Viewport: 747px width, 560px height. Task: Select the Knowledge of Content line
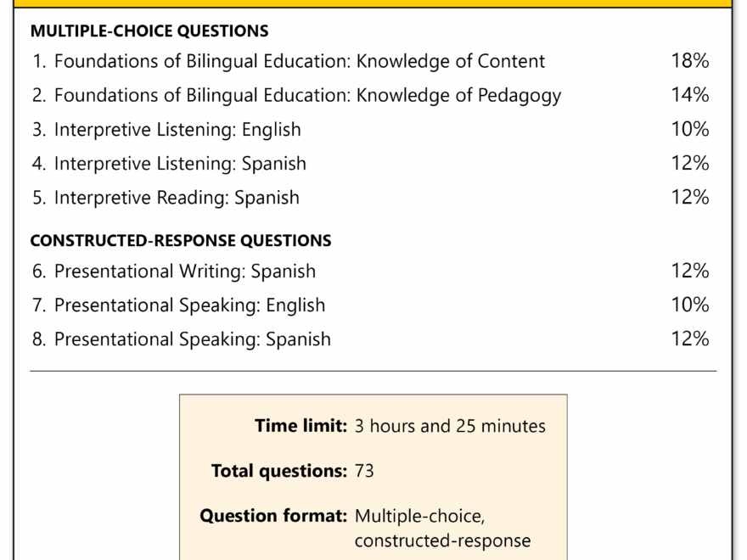(x=299, y=61)
